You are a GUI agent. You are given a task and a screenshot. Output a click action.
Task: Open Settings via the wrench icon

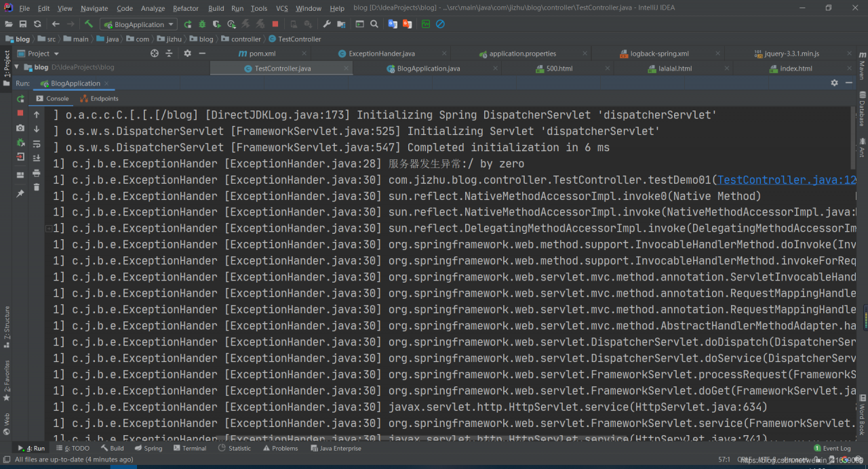327,24
